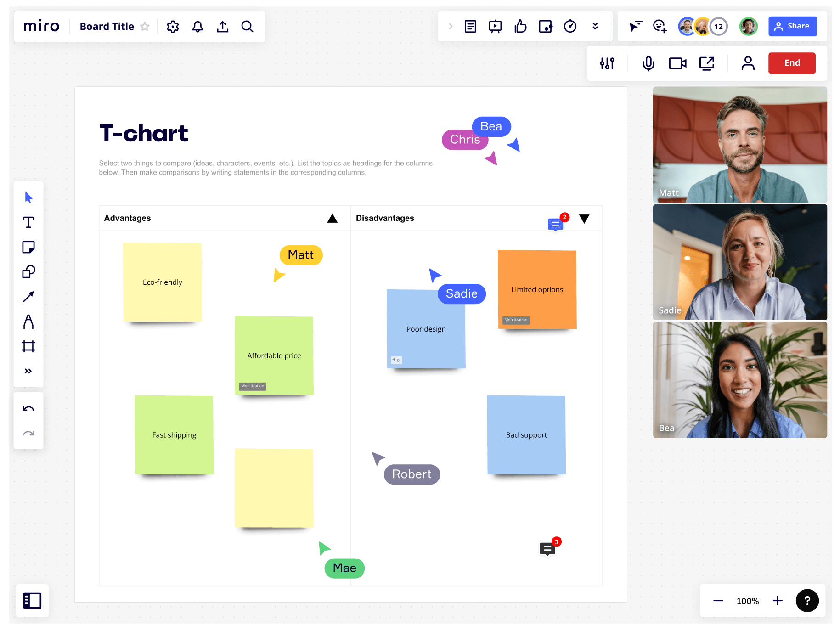Choose the Shapes tool
Image resolution: width=840 pixels, height=632 pixels.
28,272
